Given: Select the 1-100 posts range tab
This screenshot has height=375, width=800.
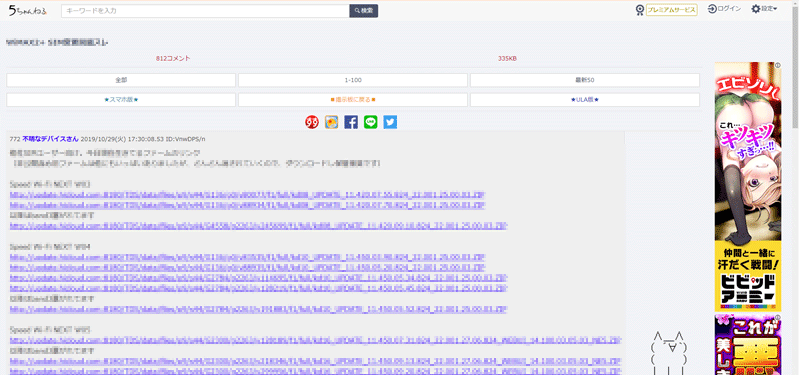Looking at the screenshot, I should click(x=353, y=80).
